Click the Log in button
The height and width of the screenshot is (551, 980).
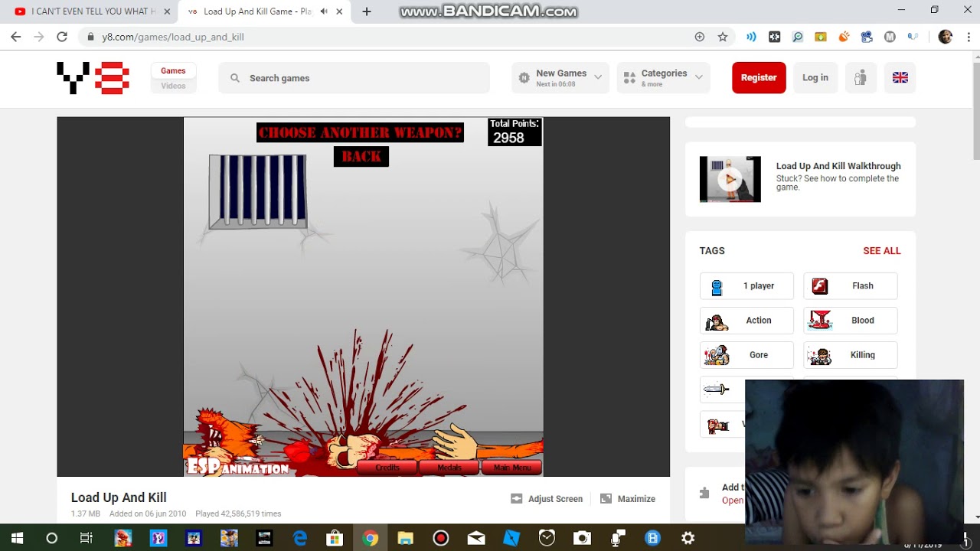pos(815,78)
